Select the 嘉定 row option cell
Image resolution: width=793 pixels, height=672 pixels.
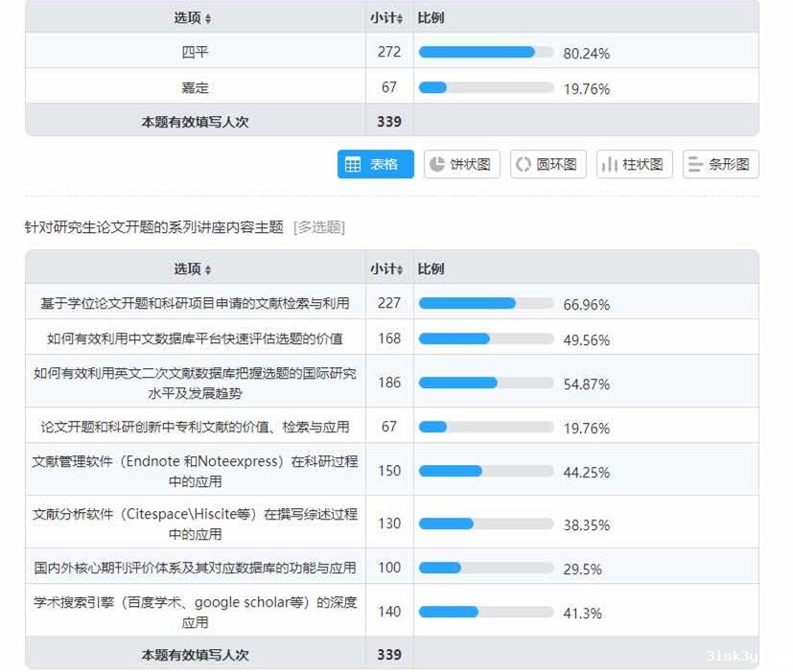[195, 87]
